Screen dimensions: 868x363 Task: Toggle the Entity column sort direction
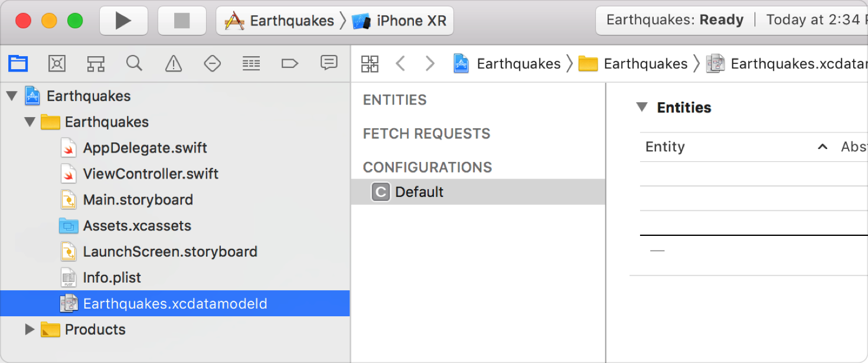(823, 147)
